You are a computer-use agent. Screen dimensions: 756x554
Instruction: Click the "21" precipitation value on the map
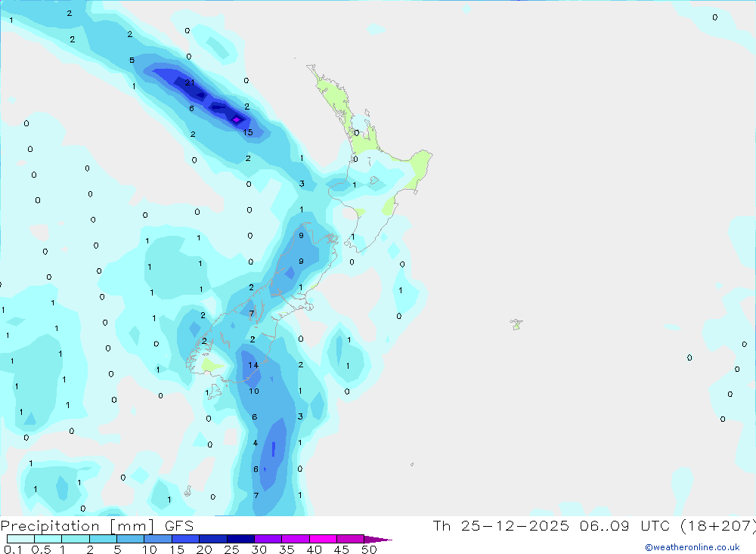pos(190,82)
